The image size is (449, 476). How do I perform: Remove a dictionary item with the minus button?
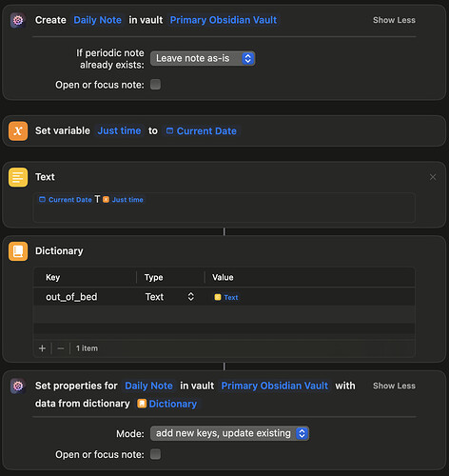61,348
